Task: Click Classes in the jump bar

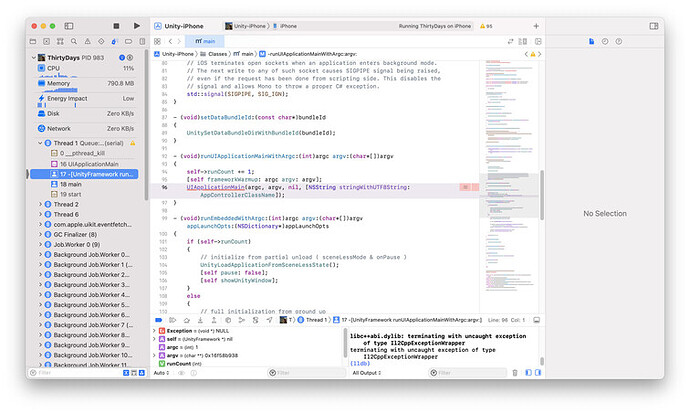Action: (214, 54)
